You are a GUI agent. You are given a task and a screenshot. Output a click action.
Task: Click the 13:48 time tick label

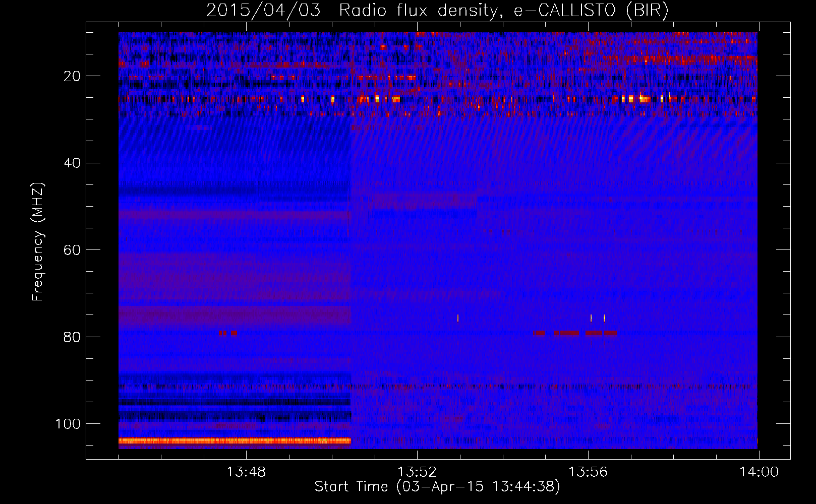[246, 472]
